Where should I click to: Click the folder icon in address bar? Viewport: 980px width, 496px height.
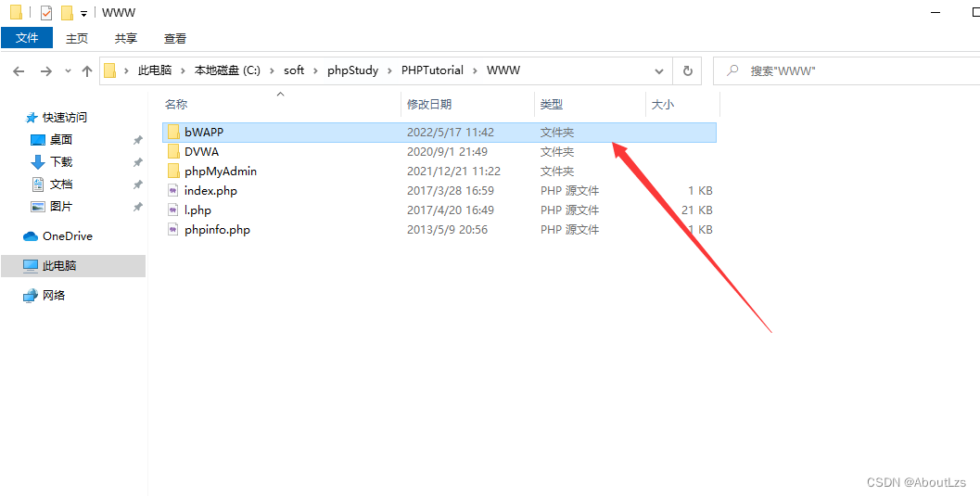tap(110, 70)
